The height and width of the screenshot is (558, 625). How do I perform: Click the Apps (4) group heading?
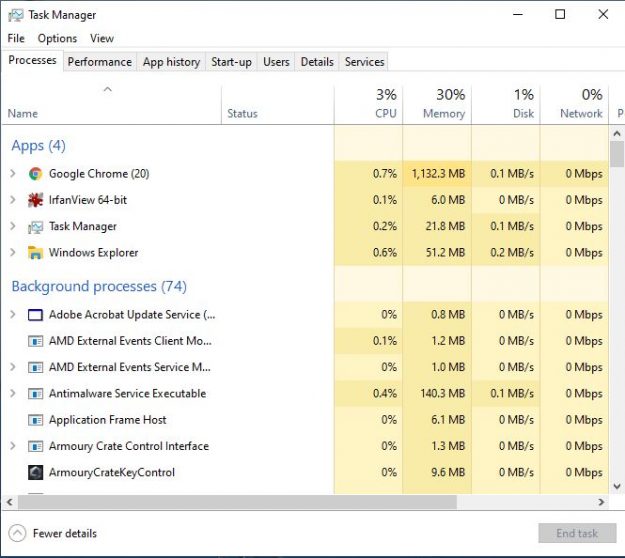tap(38, 145)
